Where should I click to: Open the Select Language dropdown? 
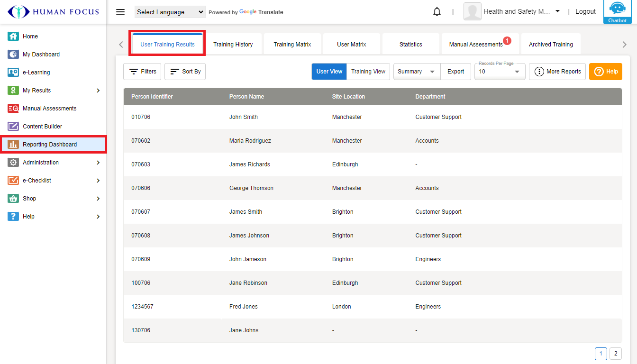tap(170, 12)
